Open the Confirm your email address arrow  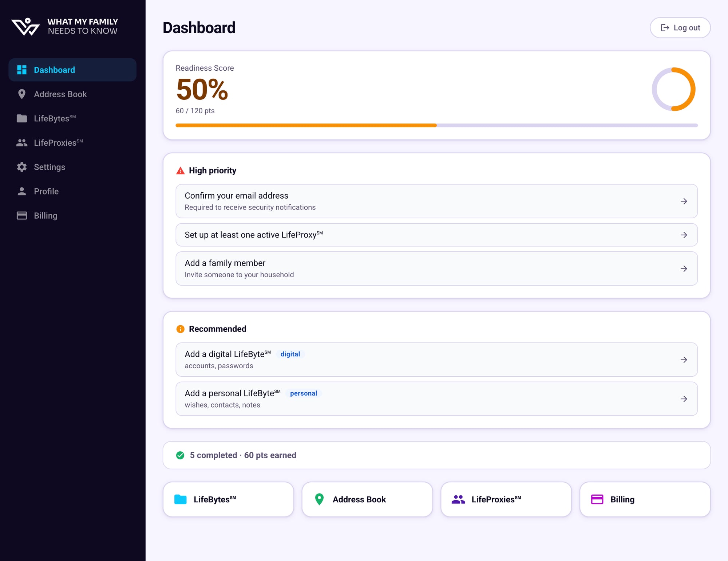(684, 201)
